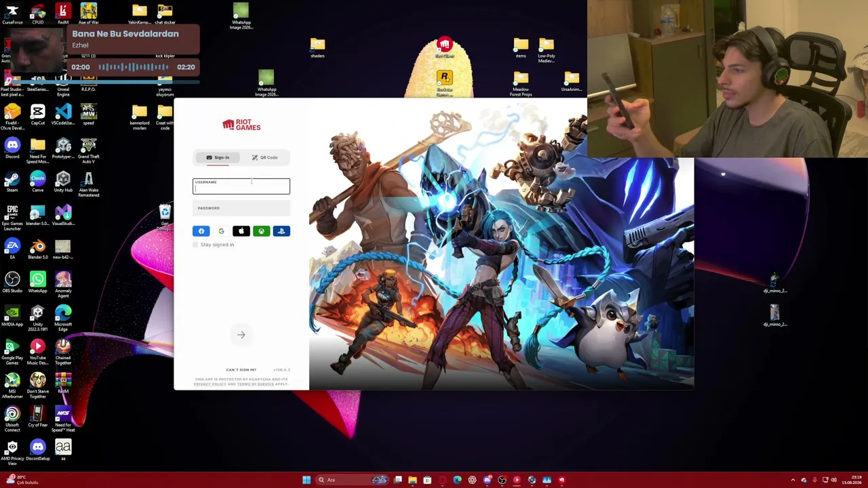Select the Anomaly Agent desktop icon
868x488 pixels.
pyautogui.click(x=63, y=284)
